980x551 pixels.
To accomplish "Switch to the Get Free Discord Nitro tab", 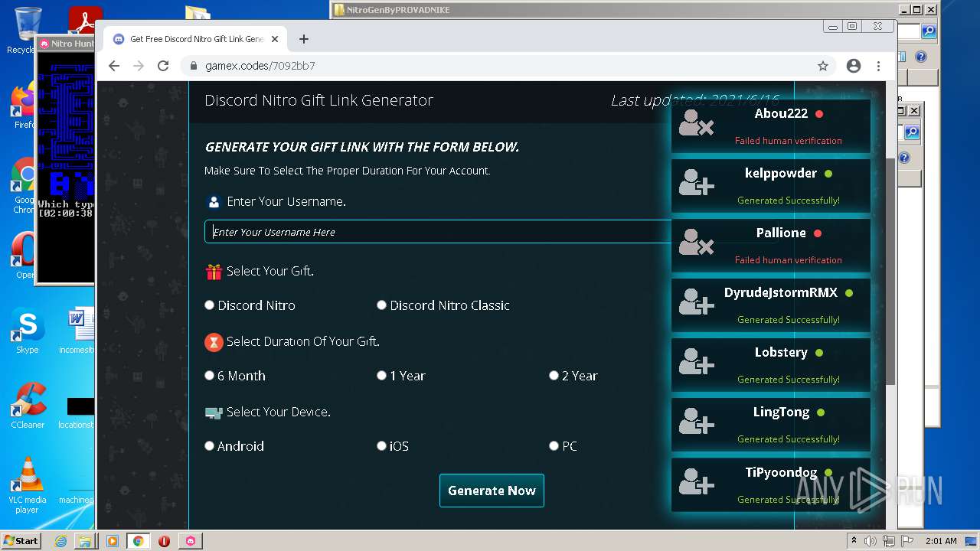I will pos(195,39).
